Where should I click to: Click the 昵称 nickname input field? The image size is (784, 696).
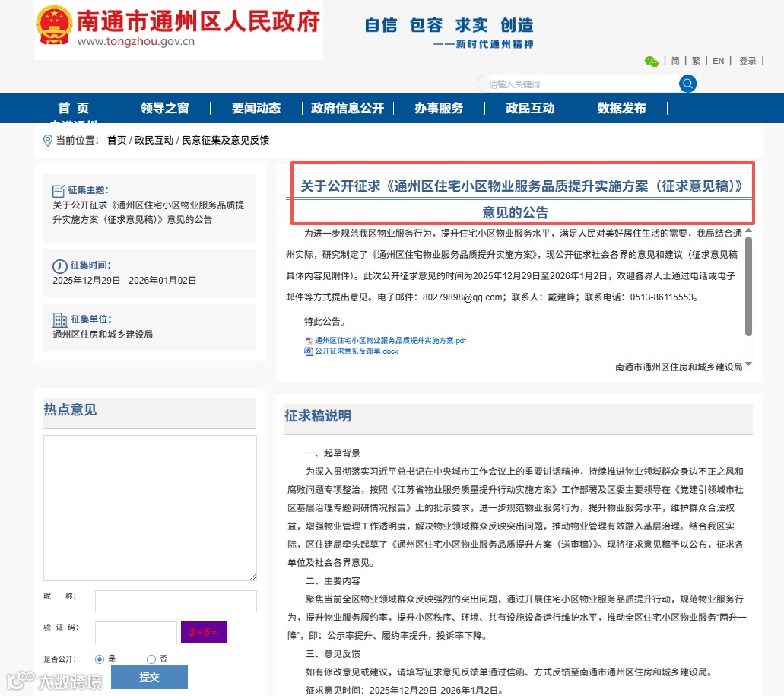[x=175, y=601]
